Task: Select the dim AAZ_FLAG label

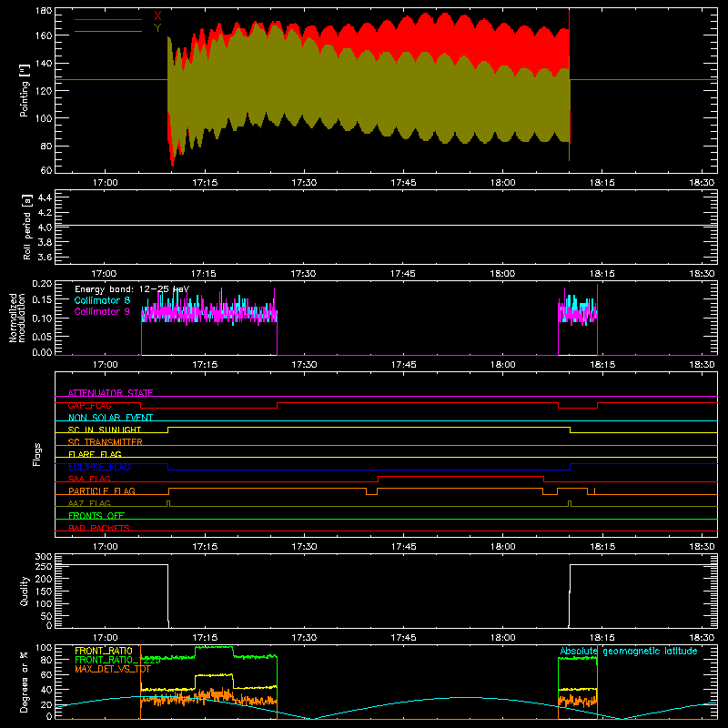Action: 89,503
